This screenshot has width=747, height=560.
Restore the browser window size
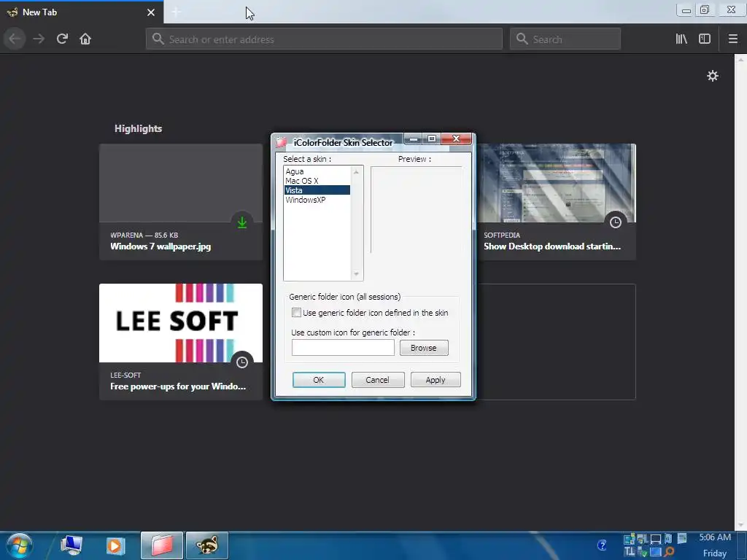[705, 9]
